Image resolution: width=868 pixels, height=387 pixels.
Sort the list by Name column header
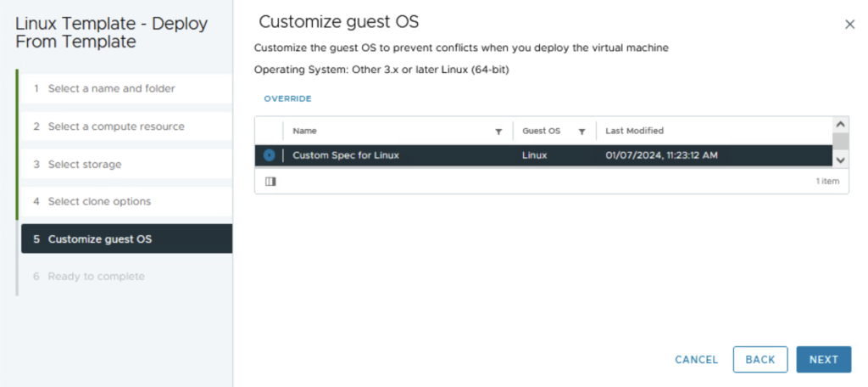click(305, 132)
